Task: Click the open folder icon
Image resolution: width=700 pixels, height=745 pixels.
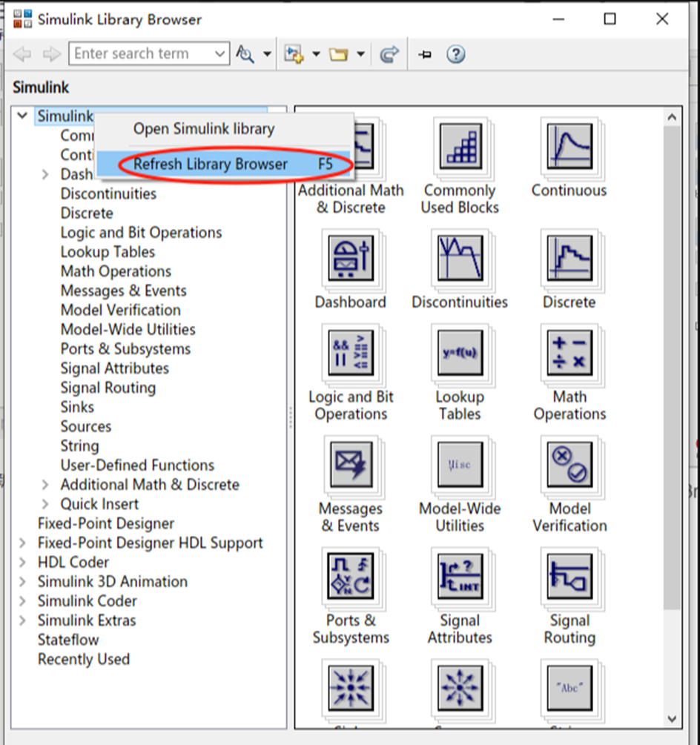Action: tap(338, 54)
